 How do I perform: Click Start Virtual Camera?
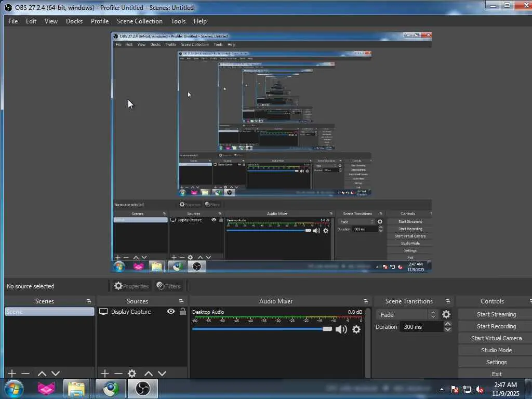point(496,338)
